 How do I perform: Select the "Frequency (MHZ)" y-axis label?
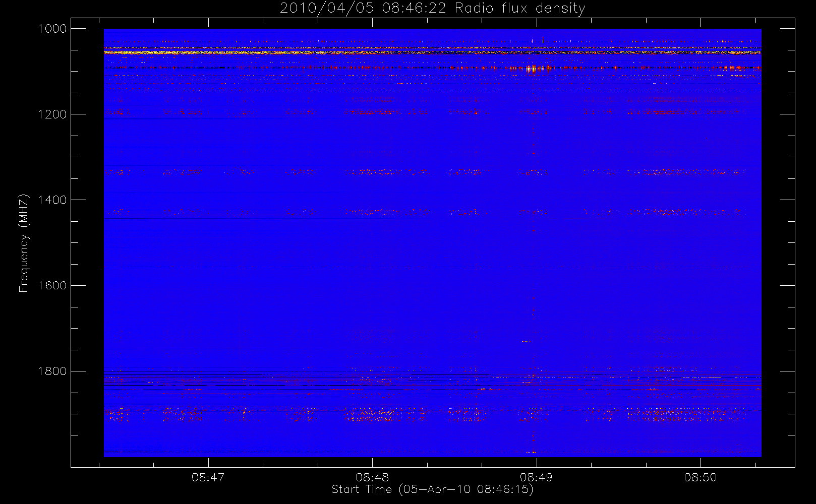pos(23,243)
